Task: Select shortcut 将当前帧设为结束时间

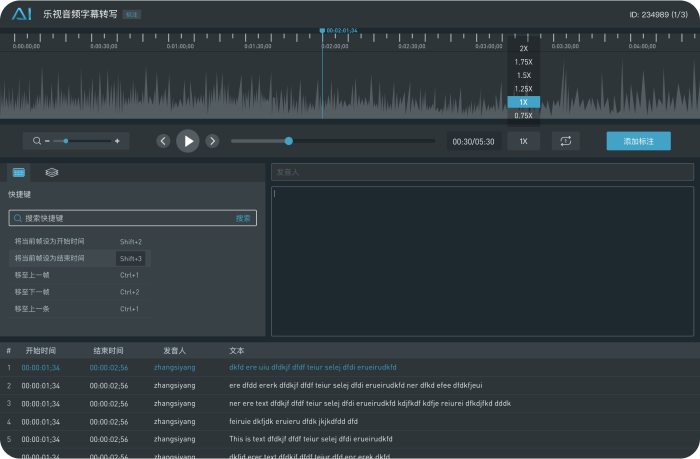Action: pos(79,259)
